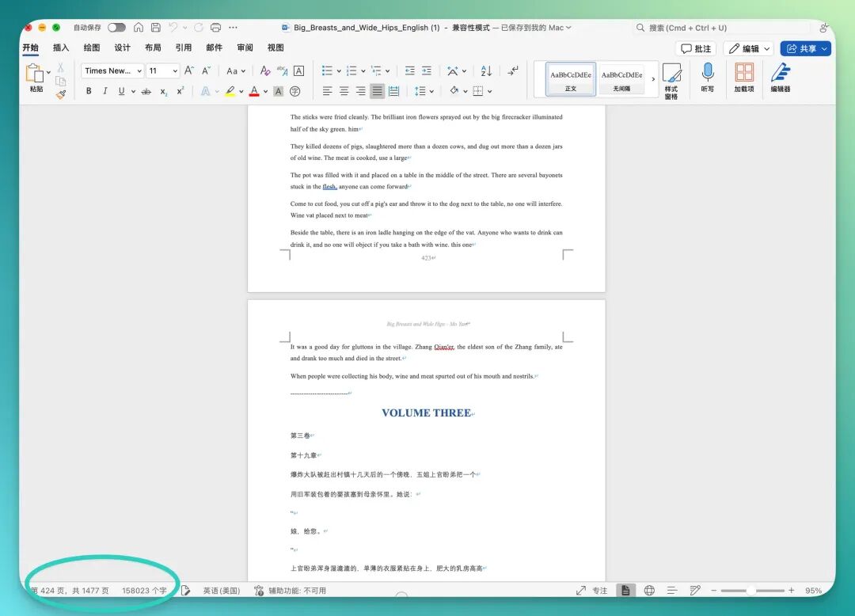Open Add-ins gallery icon
855x616 pixels.
click(x=743, y=77)
